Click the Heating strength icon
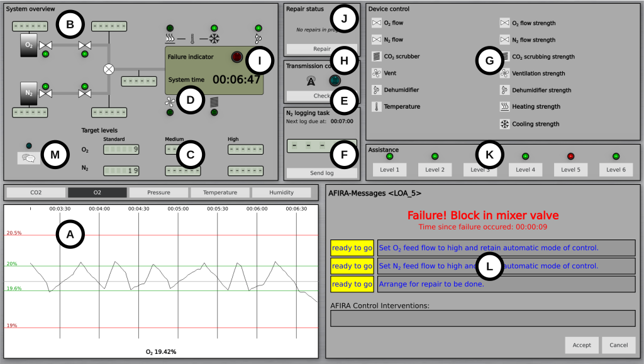This screenshot has width=644, height=364. pyautogui.click(x=505, y=107)
